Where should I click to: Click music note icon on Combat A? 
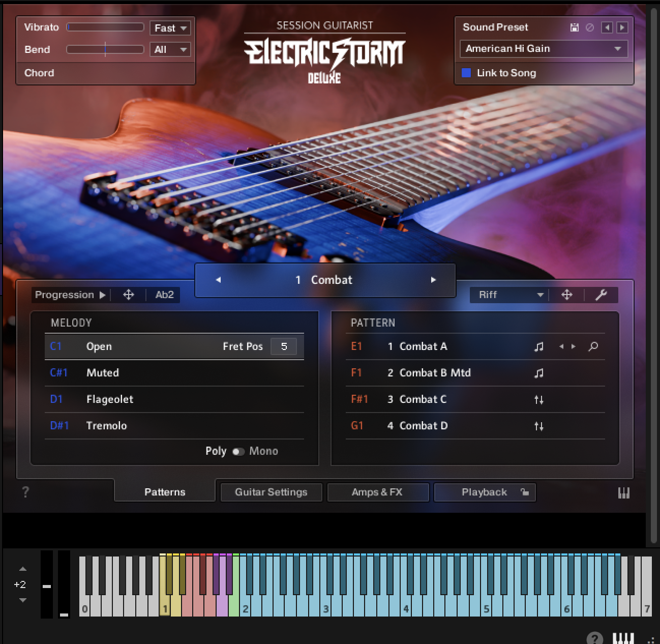[x=539, y=347]
